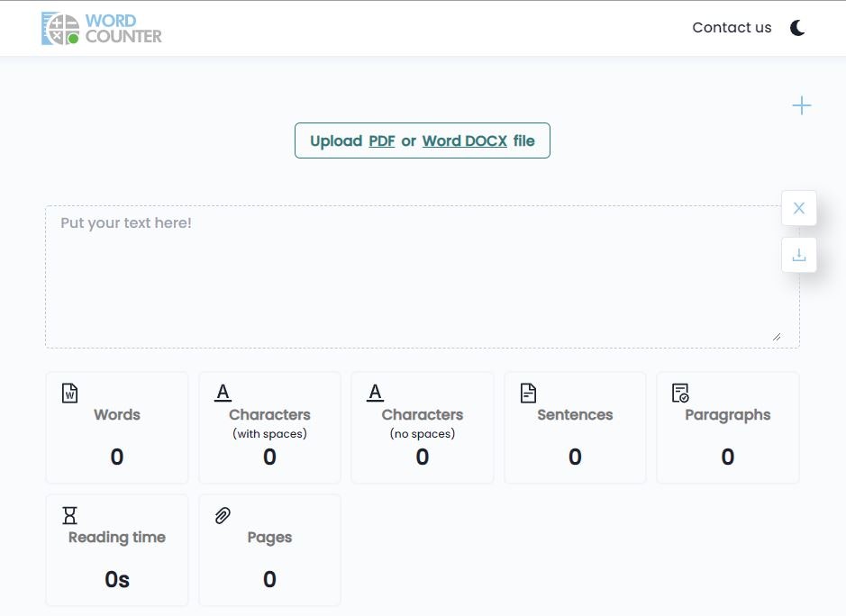Grab the text area resize handle

777,337
